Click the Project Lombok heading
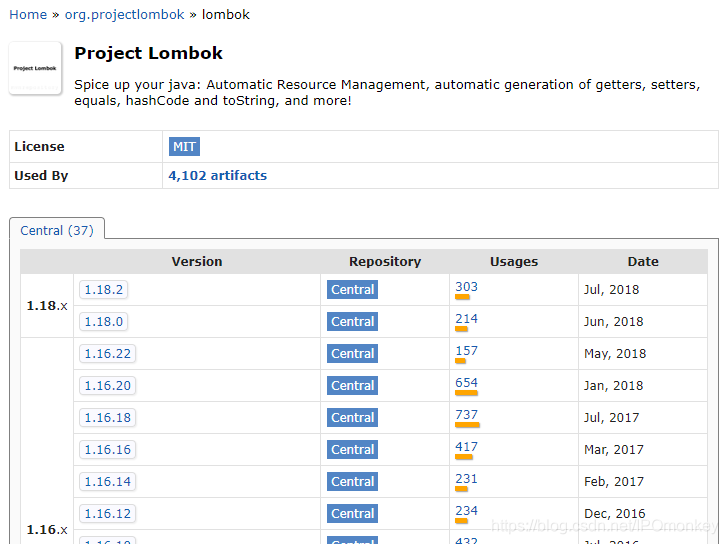The image size is (728, 544). (149, 53)
